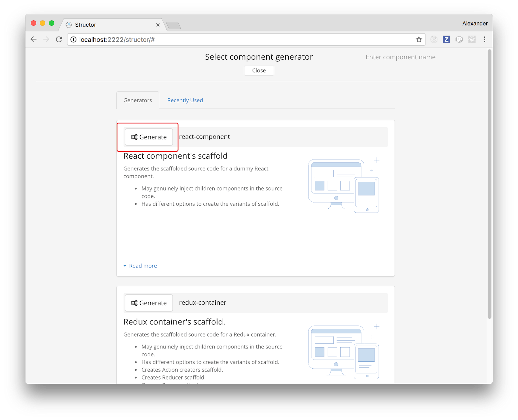Screen dimensions: 518x420
Task: Click the browser forward arrow
Action: [x=46, y=39]
